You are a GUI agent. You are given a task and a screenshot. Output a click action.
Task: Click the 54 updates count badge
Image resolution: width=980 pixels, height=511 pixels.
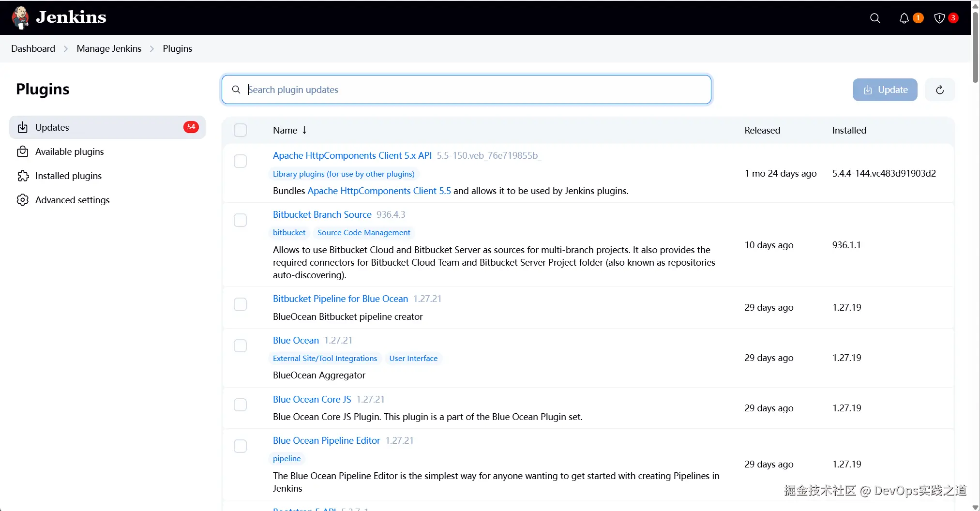(191, 127)
